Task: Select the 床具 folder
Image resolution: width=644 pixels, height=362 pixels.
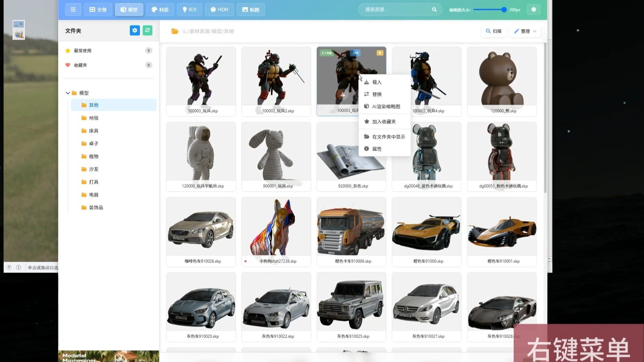Action: tap(113, 131)
